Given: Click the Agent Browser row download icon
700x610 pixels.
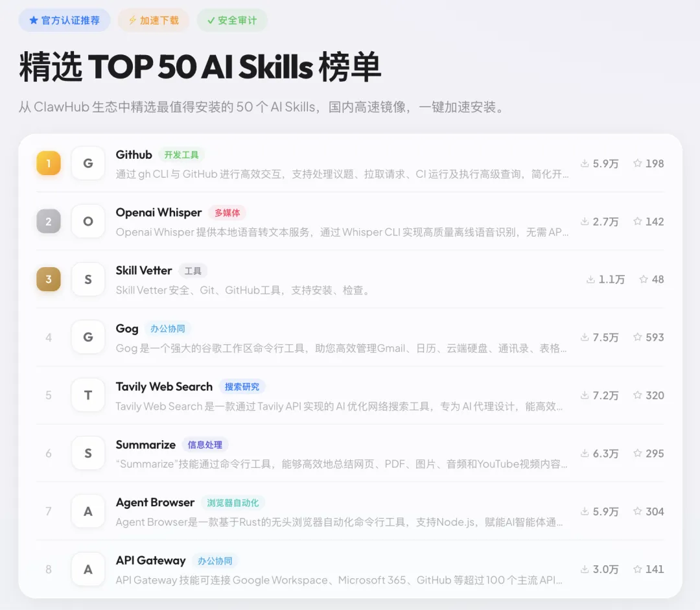Looking at the screenshot, I should [585, 511].
